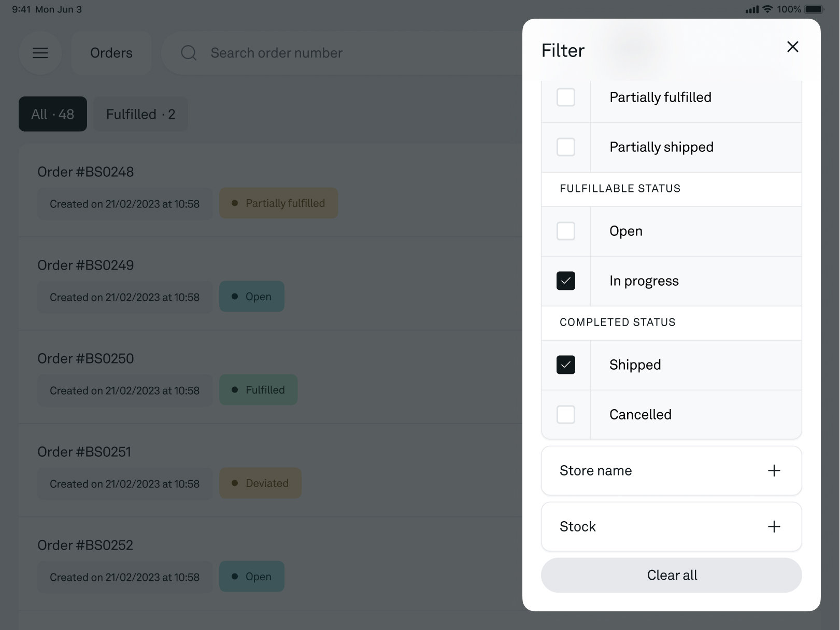This screenshot has width=840, height=630.
Task: Open Order #BS0248
Action: tap(270, 191)
